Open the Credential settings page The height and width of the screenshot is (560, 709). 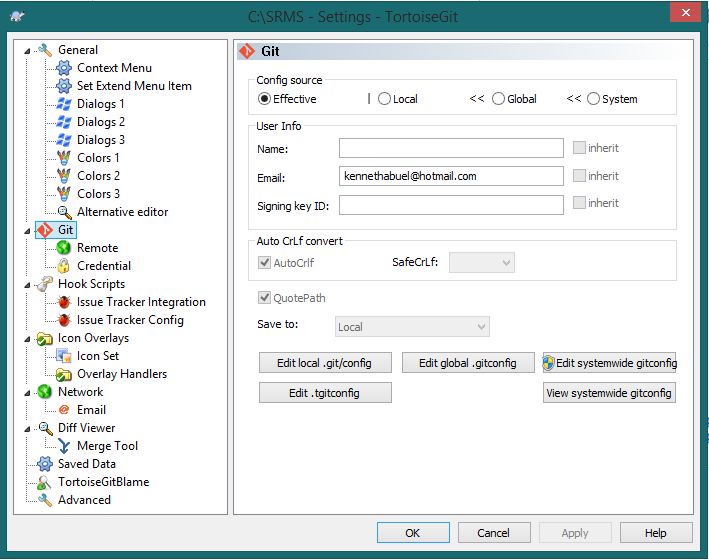click(x=104, y=266)
